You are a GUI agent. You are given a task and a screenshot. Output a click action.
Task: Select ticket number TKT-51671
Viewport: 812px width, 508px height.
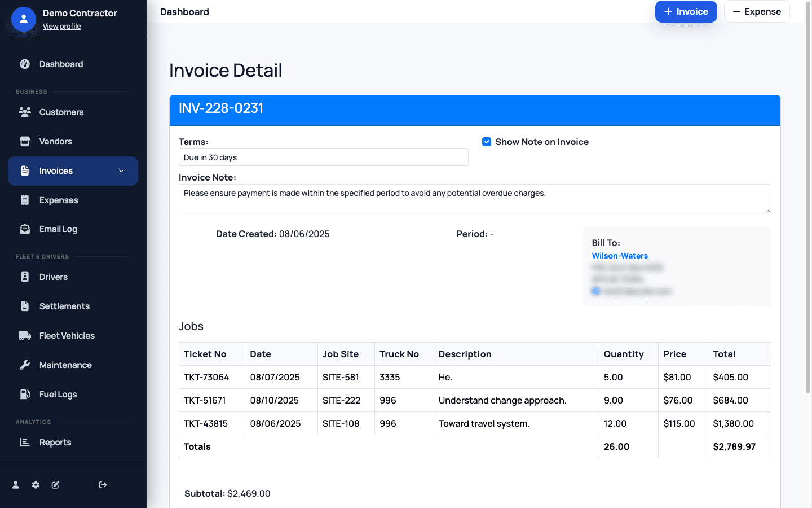click(x=205, y=400)
